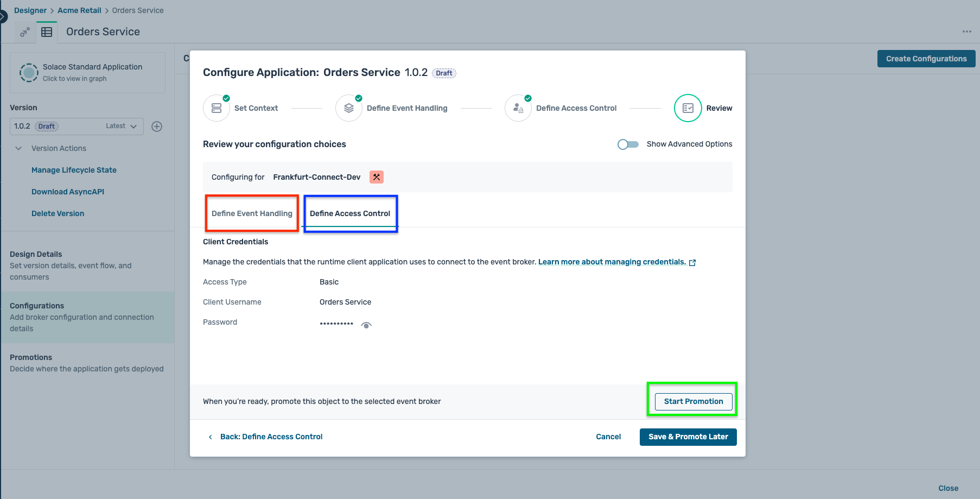Image resolution: width=980 pixels, height=499 pixels.
Task: Open the graph view icon tab
Action: (x=24, y=32)
